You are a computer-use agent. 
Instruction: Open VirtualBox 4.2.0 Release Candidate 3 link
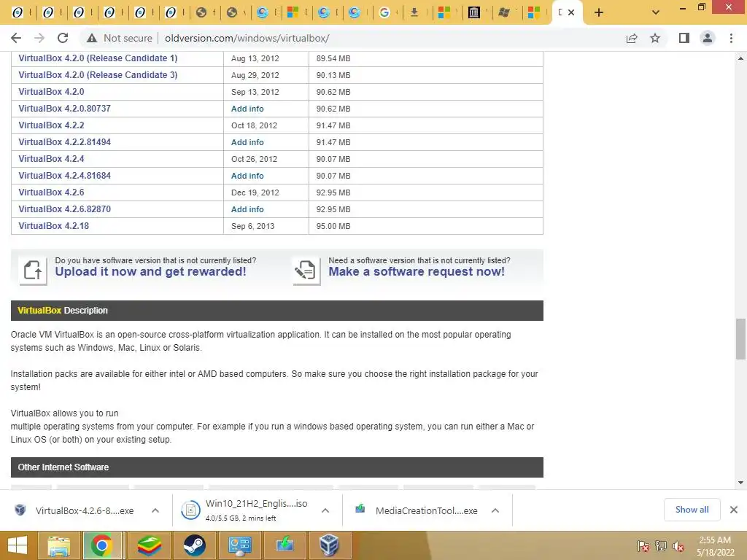coord(98,75)
